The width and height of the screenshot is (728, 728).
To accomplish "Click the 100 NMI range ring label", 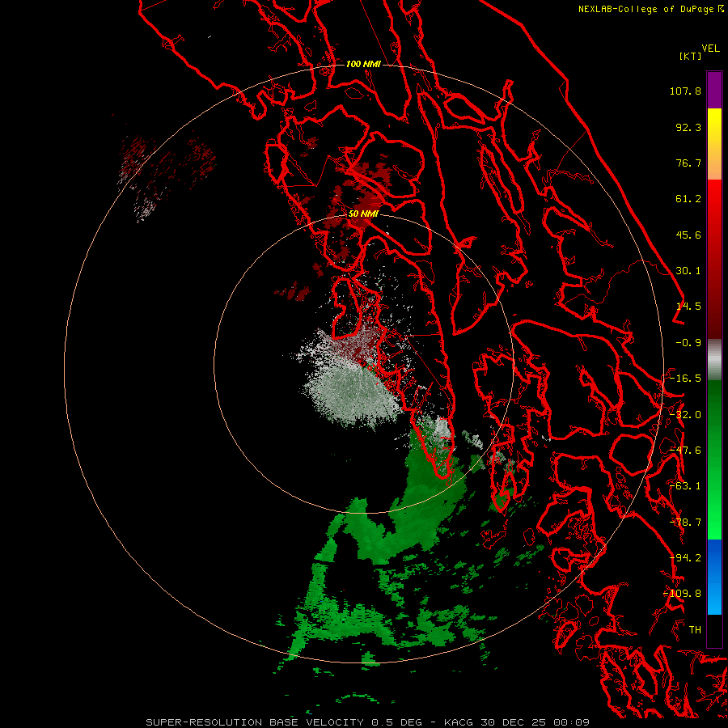I will click(363, 64).
